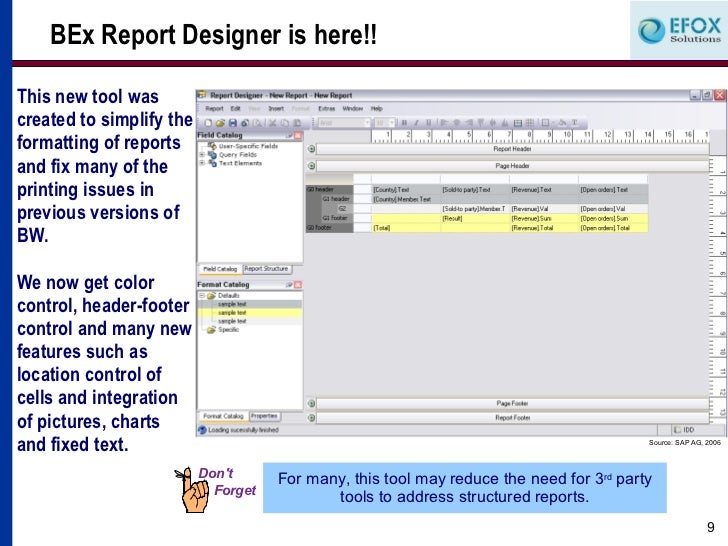This screenshot has height=546, width=728.
Task: Click the insert text T icon
Action: coord(574,123)
